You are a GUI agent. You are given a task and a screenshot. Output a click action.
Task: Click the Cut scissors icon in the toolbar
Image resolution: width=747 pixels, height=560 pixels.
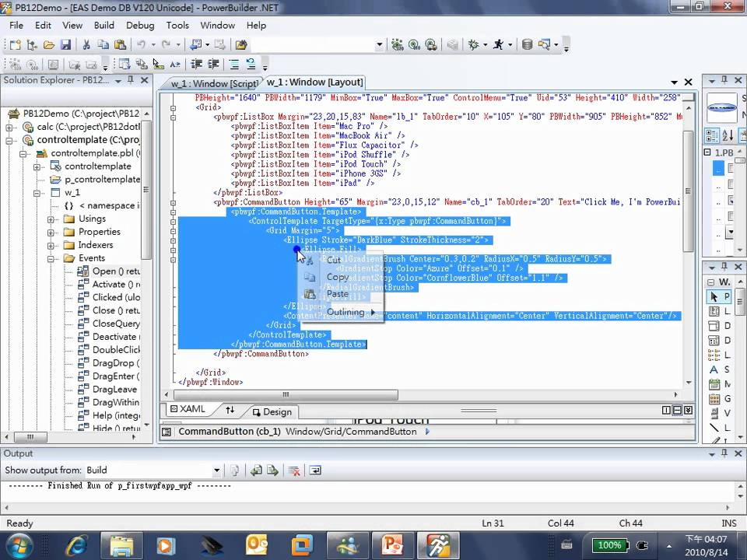pos(86,45)
